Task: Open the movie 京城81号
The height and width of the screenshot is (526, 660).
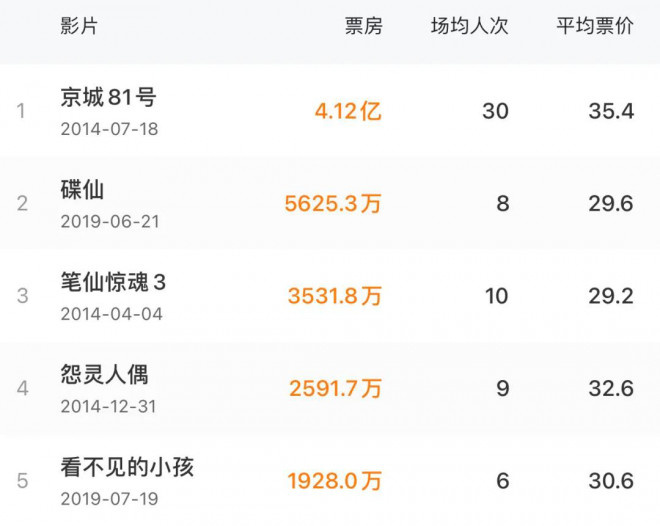Action: 108,97
